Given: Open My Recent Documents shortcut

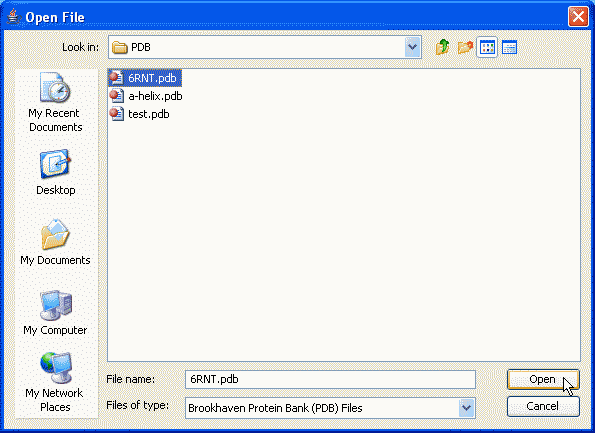Looking at the screenshot, I should point(55,102).
